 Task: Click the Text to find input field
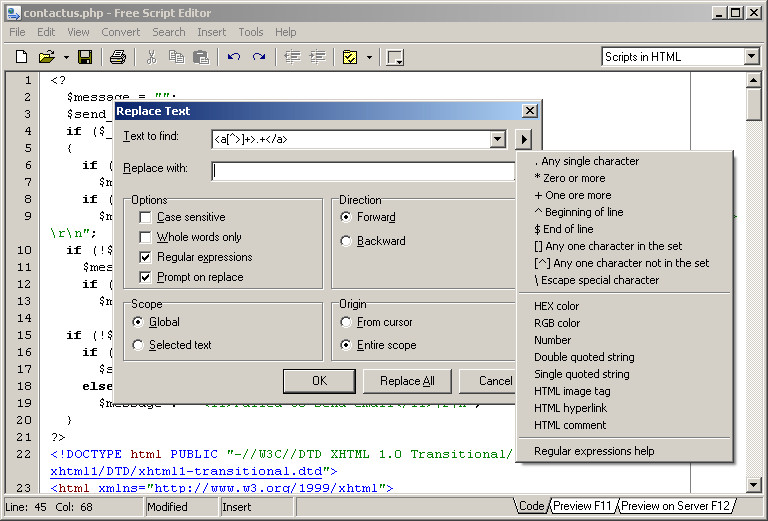(351, 139)
